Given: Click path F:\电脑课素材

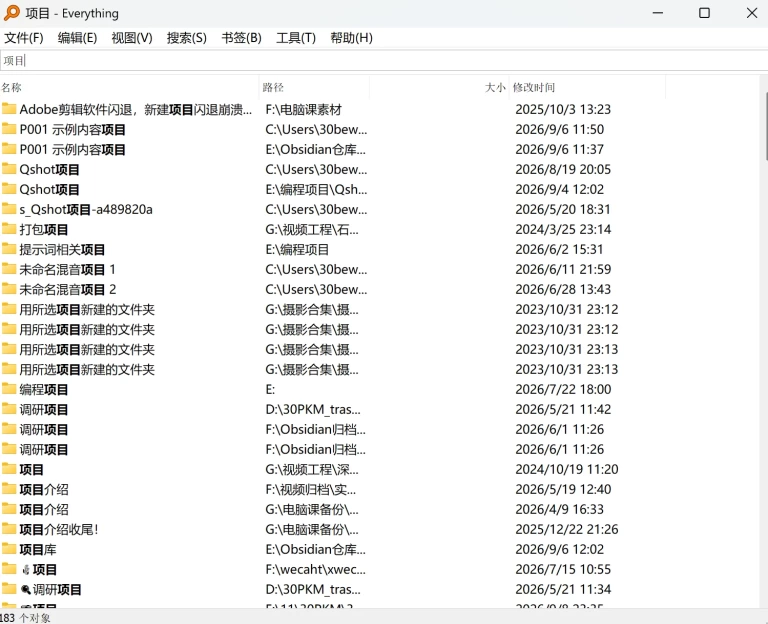Looking at the screenshot, I should click(304, 109).
